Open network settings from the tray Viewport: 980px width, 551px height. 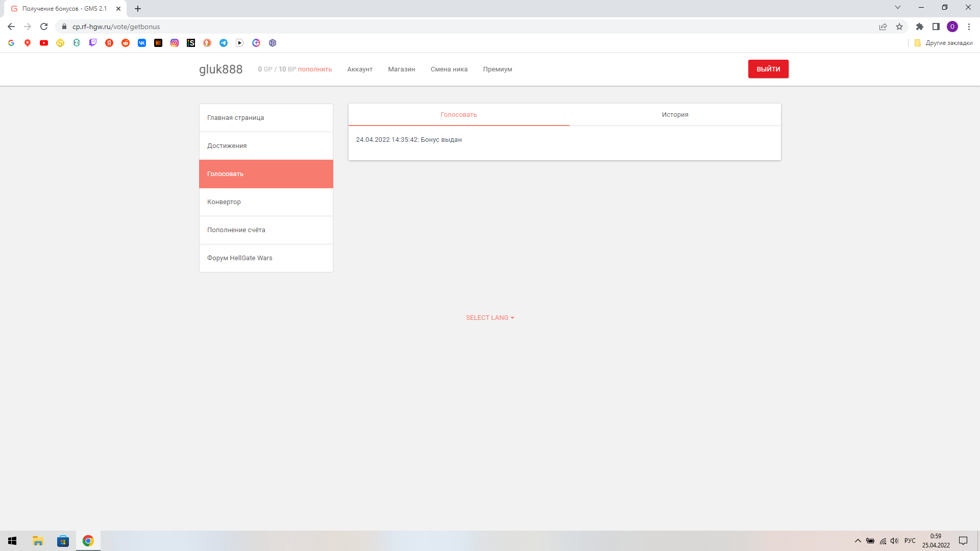click(x=883, y=541)
